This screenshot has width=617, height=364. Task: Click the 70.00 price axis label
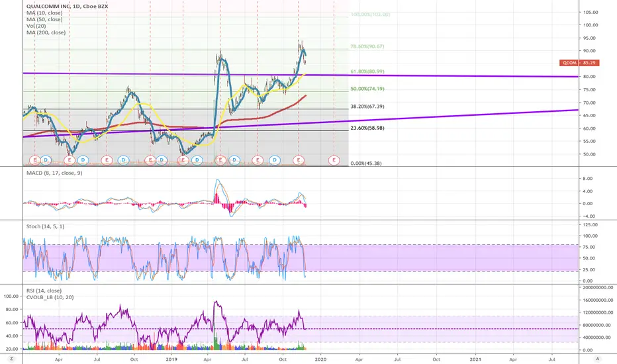pos(589,103)
